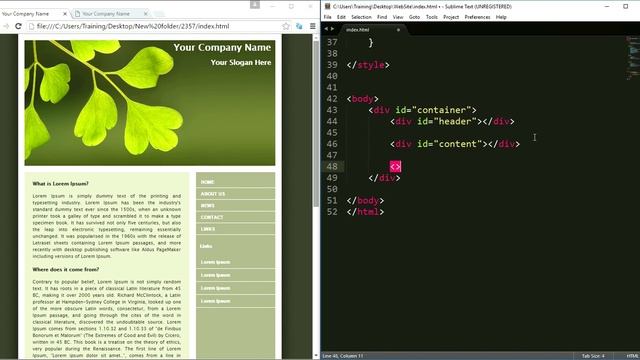Reload the page in the browser

pos(18,26)
